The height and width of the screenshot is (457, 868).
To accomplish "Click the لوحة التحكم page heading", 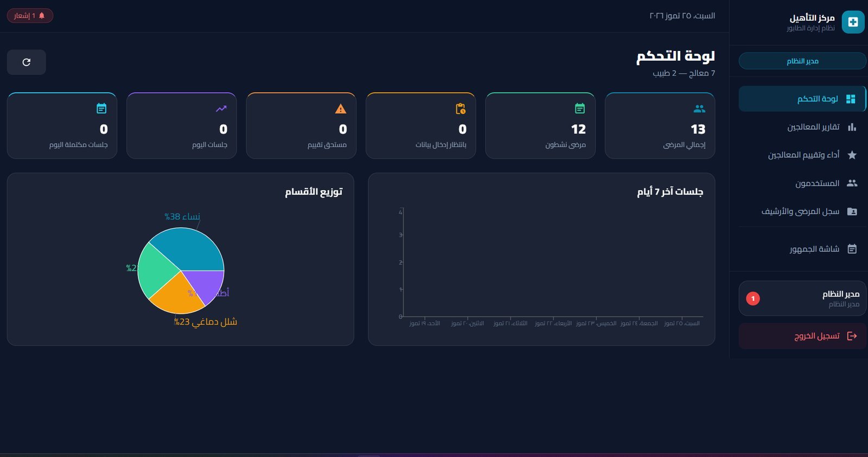I will [676, 56].
